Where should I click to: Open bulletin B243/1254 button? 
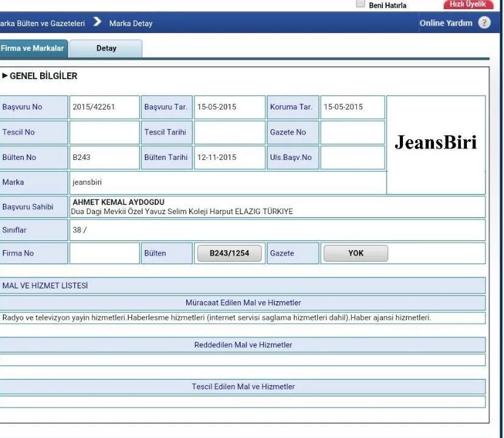tap(229, 253)
